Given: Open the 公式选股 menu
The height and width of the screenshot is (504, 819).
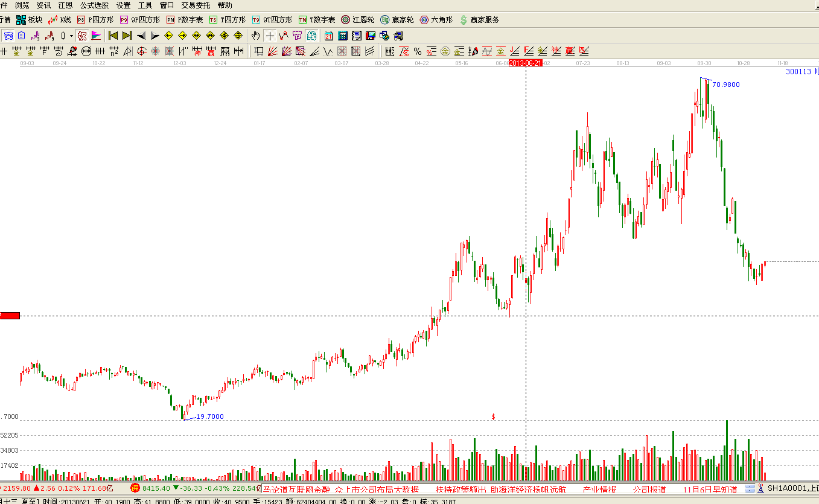Looking at the screenshot, I should (x=95, y=5).
